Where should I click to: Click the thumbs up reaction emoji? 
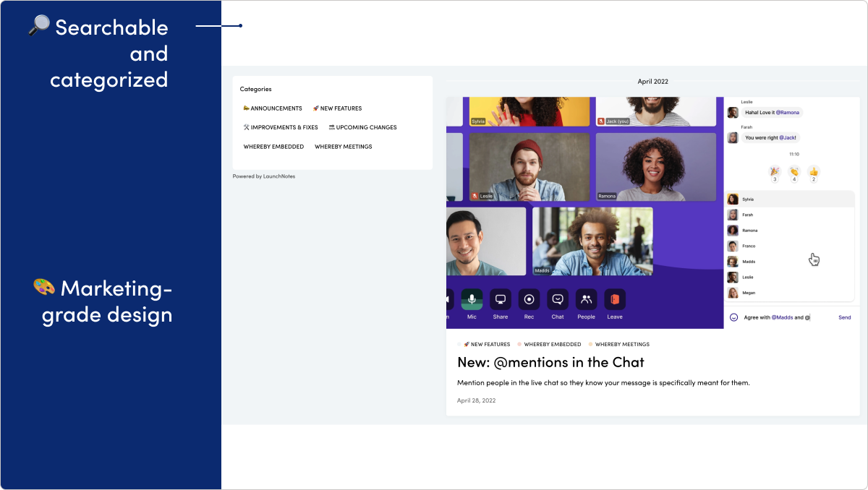(x=813, y=171)
